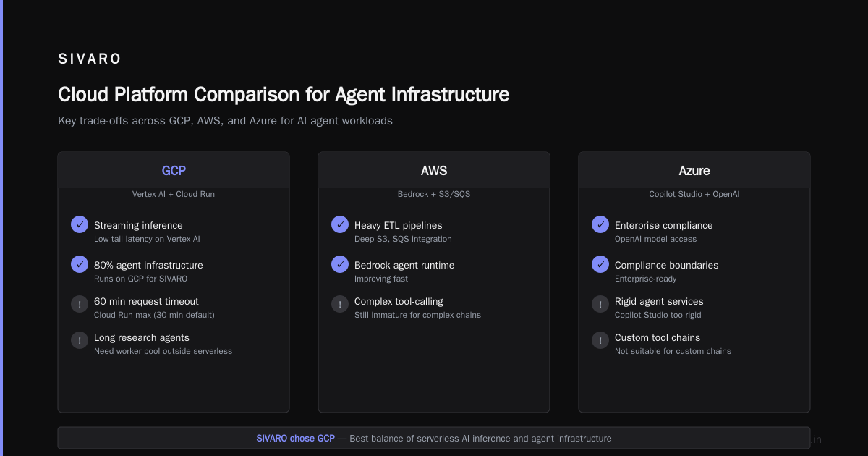
Task: Click 'Long research agents' heading
Action: 142,337
